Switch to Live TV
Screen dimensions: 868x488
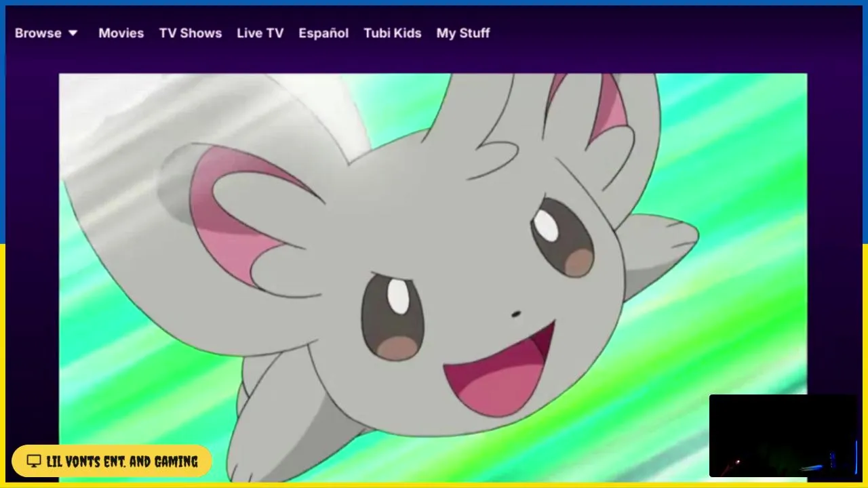260,33
